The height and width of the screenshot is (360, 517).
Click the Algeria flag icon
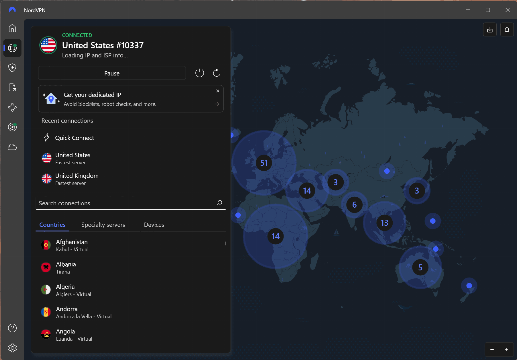46,290
